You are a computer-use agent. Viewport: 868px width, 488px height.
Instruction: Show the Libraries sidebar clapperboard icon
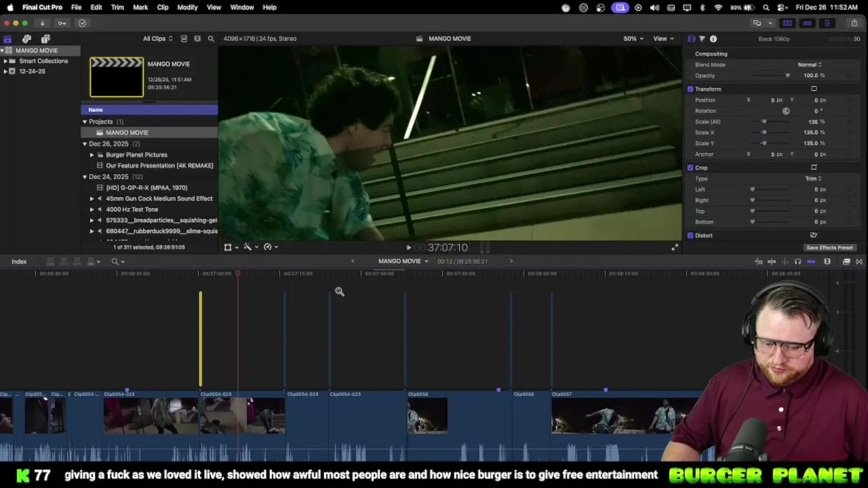click(8, 39)
